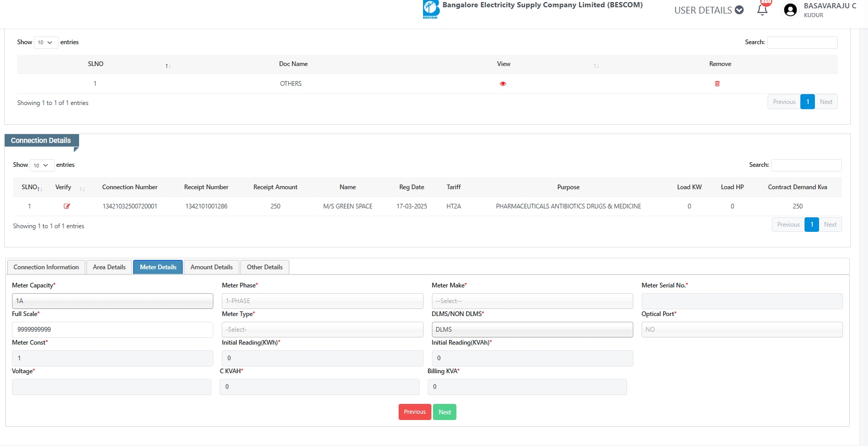Screen dimensions: 868x446
Task: Open the Meter Capacity dropdown showing 1A
Action: pyautogui.click(x=112, y=301)
